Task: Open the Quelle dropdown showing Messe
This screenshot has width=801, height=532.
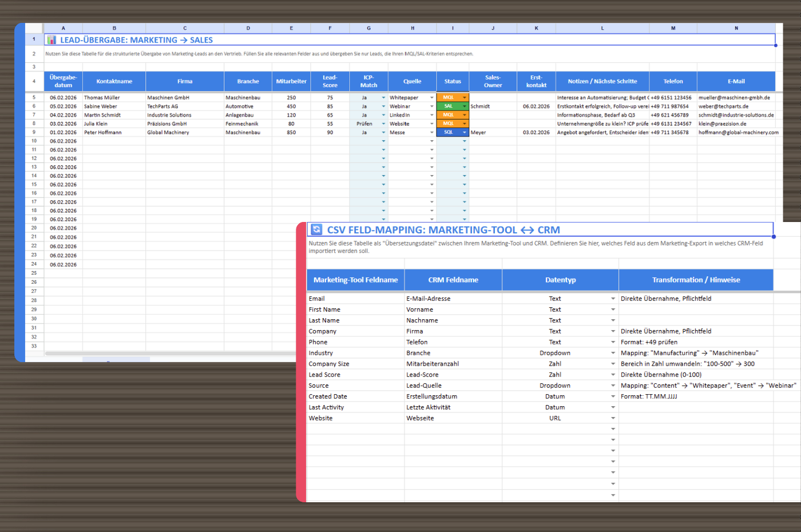Action: pos(433,132)
